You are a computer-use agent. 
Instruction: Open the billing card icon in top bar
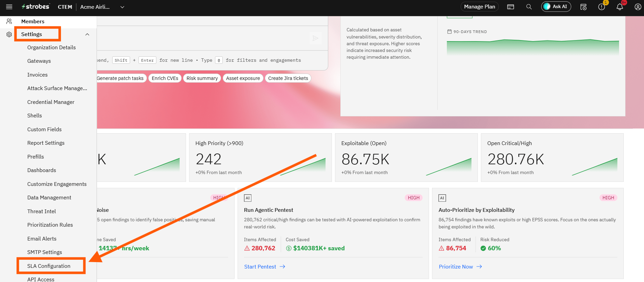pos(511,7)
